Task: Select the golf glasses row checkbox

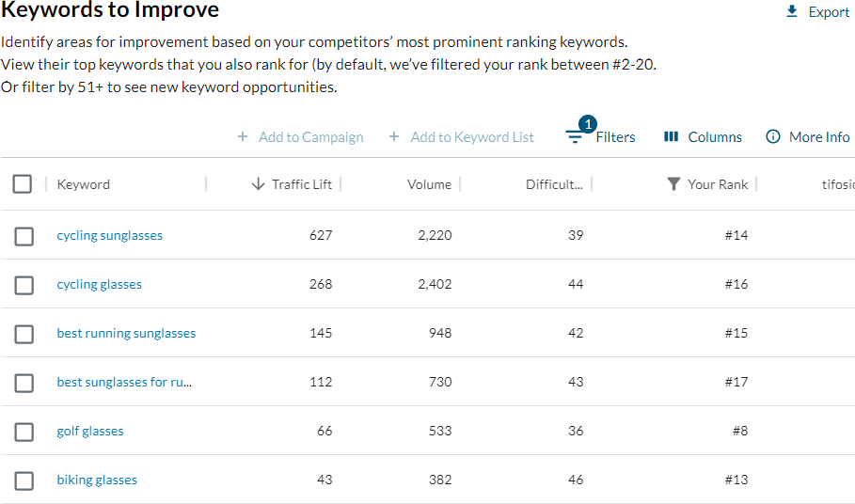Action: [24, 432]
